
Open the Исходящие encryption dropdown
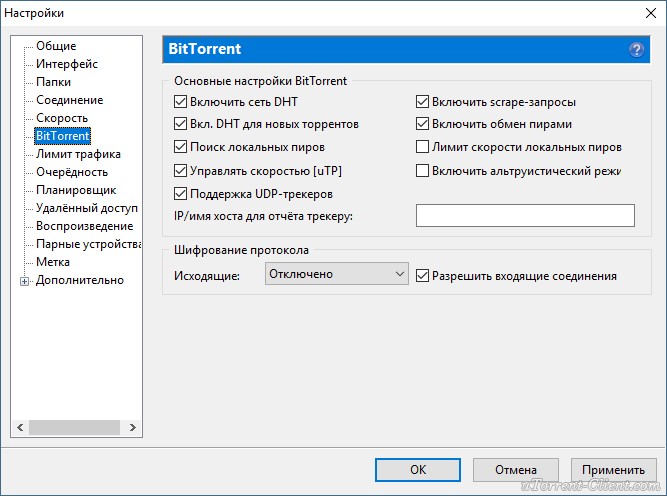tap(336, 274)
